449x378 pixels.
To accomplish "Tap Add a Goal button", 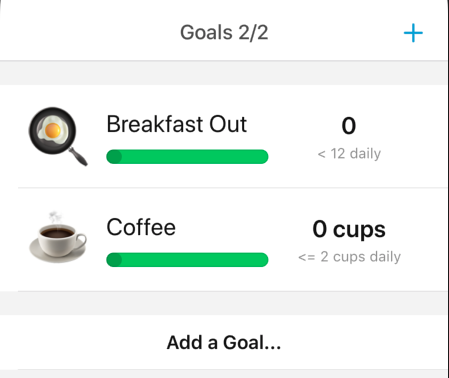I will point(224,342).
